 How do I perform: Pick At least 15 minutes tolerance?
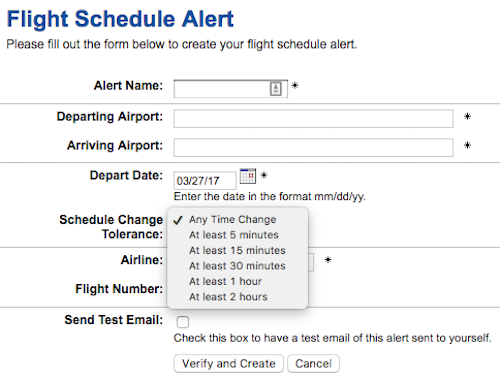(237, 250)
